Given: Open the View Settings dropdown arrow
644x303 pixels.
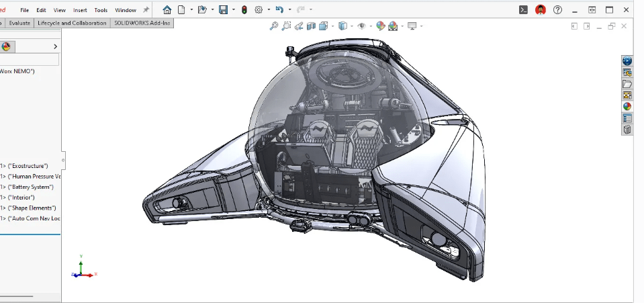Looking at the screenshot, I should (x=422, y=26).
